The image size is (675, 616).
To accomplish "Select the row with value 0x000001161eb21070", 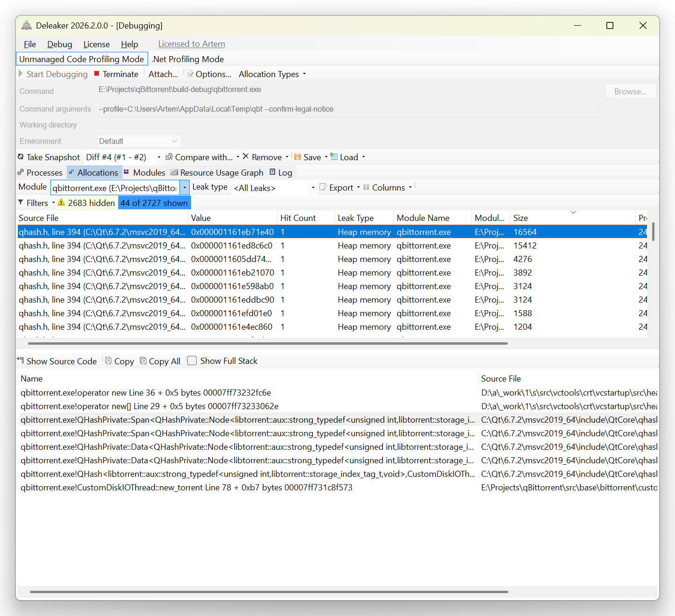I will pyautogui.click(x=332, y=273).
